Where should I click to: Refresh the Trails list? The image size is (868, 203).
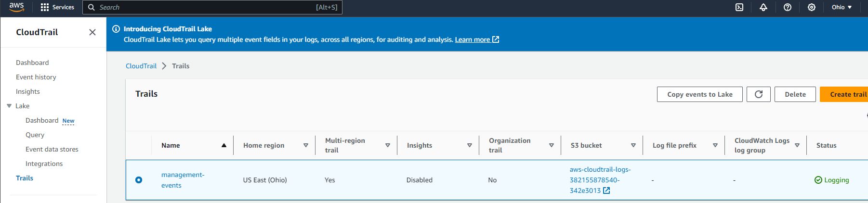pyautogui.click(x=758, y=94)
